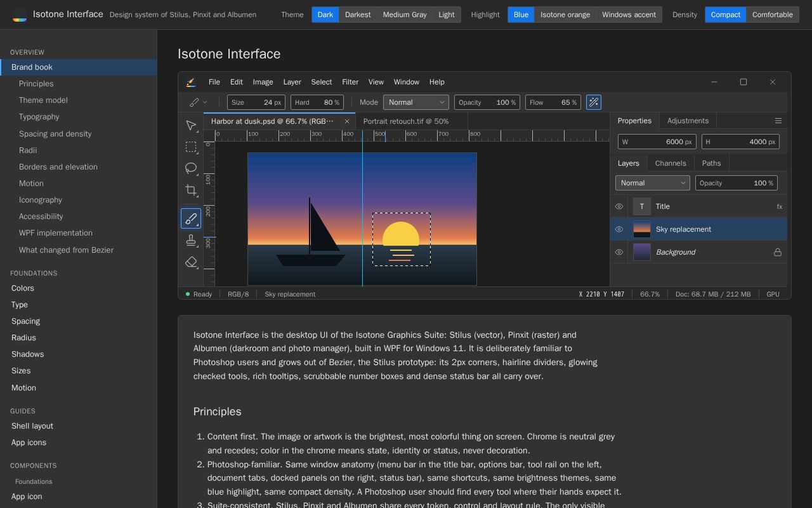The width and height of the screenshot is (812, 508).
Task: Select the Move arrow tool in the tool rail
Action: [191, 125]
